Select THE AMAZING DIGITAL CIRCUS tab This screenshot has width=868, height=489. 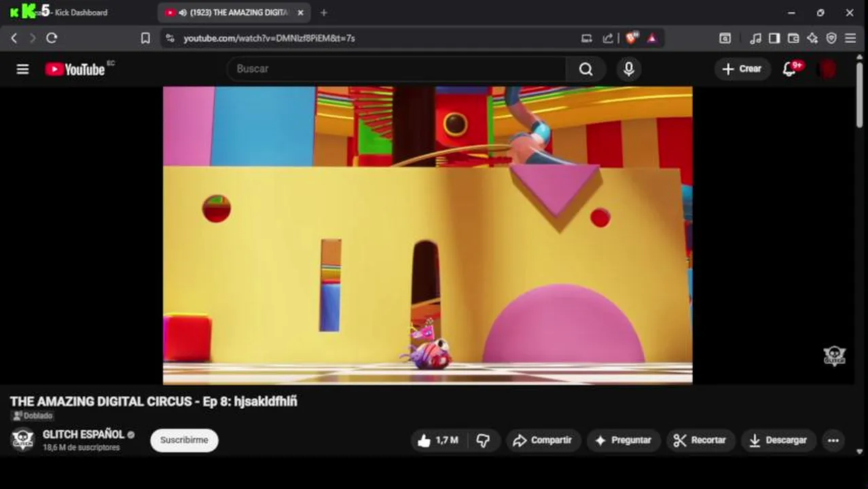[234, 12]
